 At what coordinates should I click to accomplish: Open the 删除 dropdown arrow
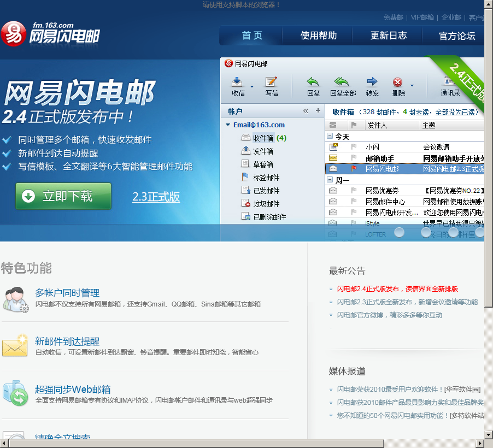click(x=412, y=86)
